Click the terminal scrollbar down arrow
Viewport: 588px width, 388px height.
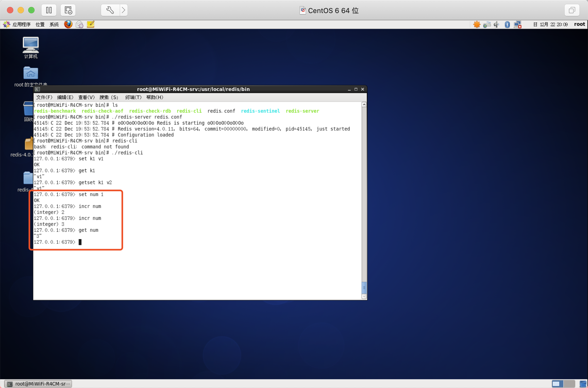[364, 296]
